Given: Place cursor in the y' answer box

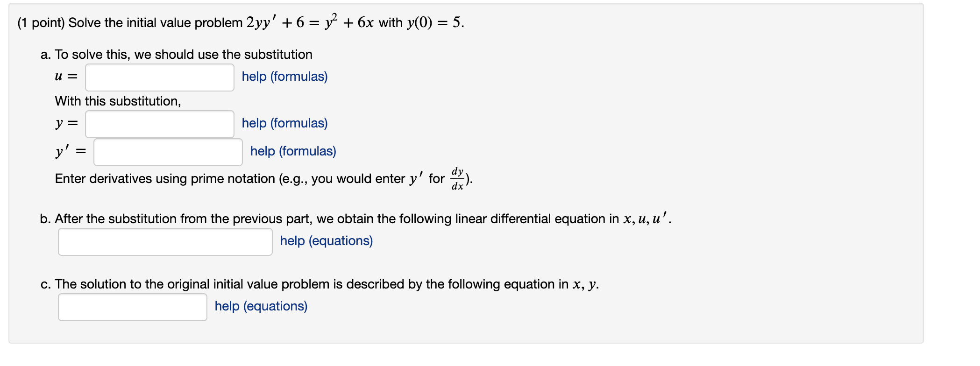Looking at the screenshot, I should point(167,151).
